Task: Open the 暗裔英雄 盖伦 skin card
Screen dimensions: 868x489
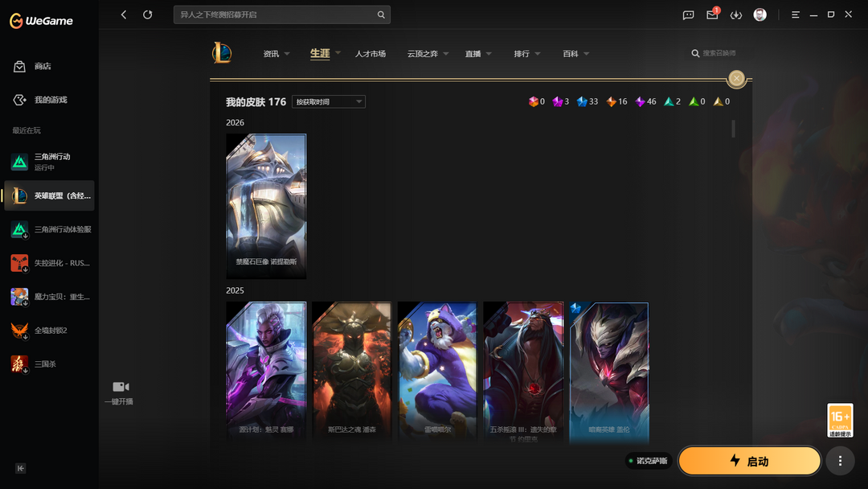Action: pyautogui.click(x=609, y=371)
